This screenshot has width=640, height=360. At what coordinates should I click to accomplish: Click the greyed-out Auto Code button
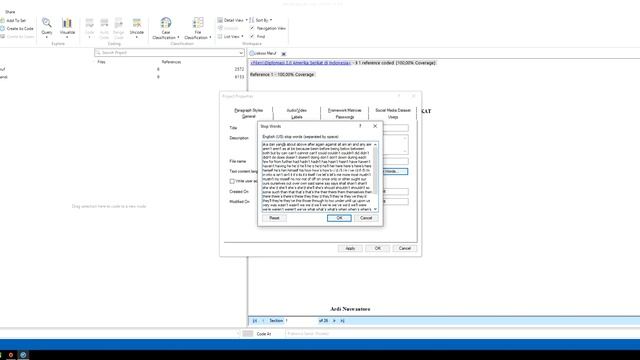[104, 28]
